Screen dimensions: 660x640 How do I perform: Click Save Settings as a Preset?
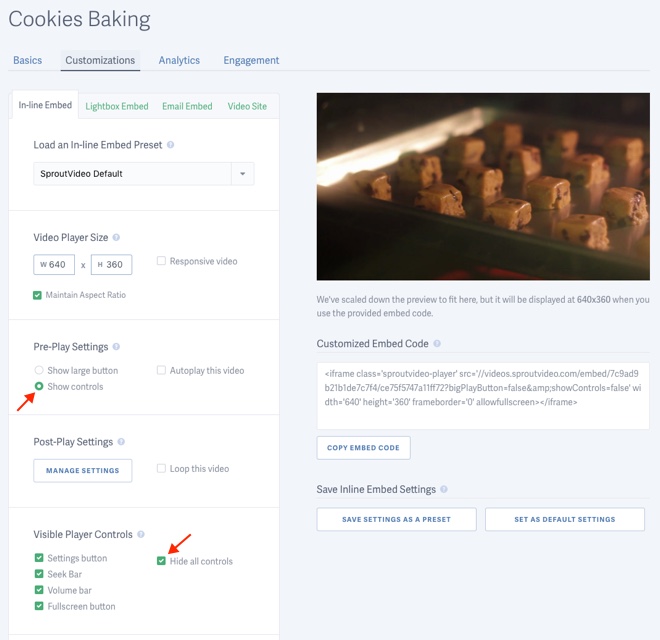396,519
